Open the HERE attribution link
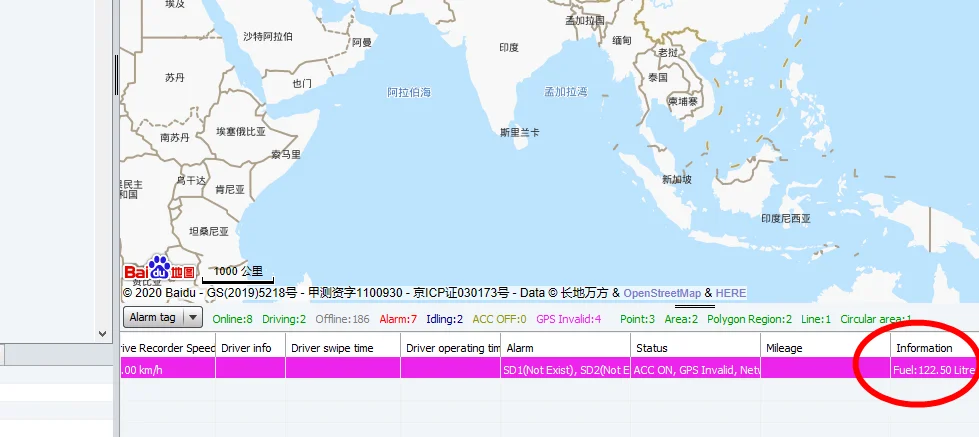 (x=731, y=293)
